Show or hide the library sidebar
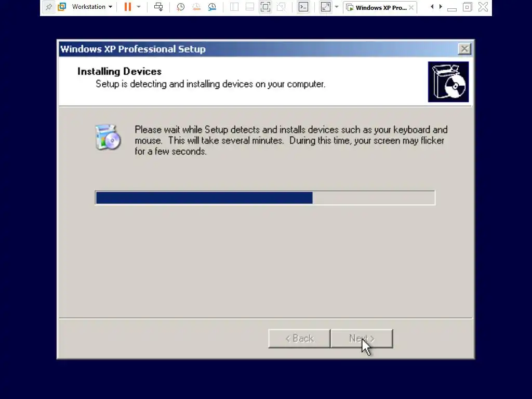The image size is (532, 399). coord(234,7)
